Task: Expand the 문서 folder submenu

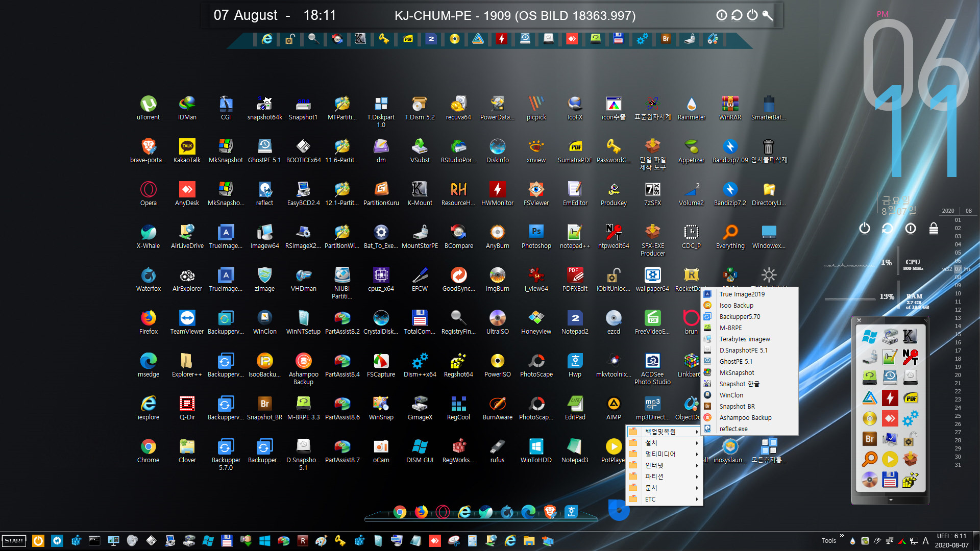Action: [x=664, y=488]
